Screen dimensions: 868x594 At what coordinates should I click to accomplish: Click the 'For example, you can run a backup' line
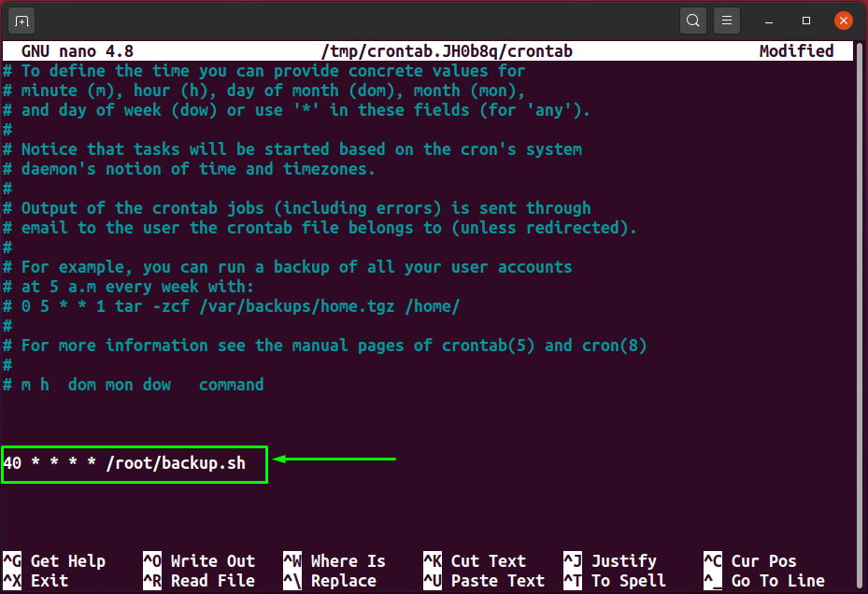pyautogui.click(x=287, y=267)
